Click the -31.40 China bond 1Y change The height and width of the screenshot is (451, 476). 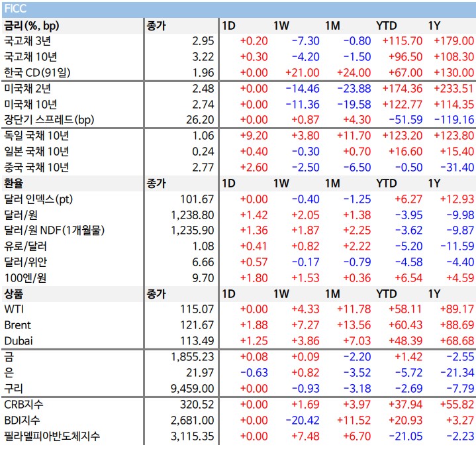pos(457,167)
